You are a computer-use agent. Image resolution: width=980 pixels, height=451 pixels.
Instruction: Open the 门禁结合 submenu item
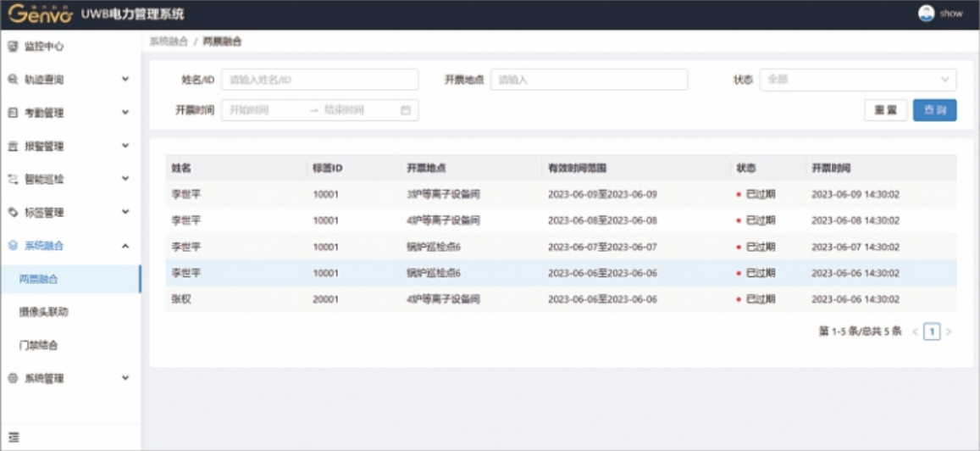[70, 345]
